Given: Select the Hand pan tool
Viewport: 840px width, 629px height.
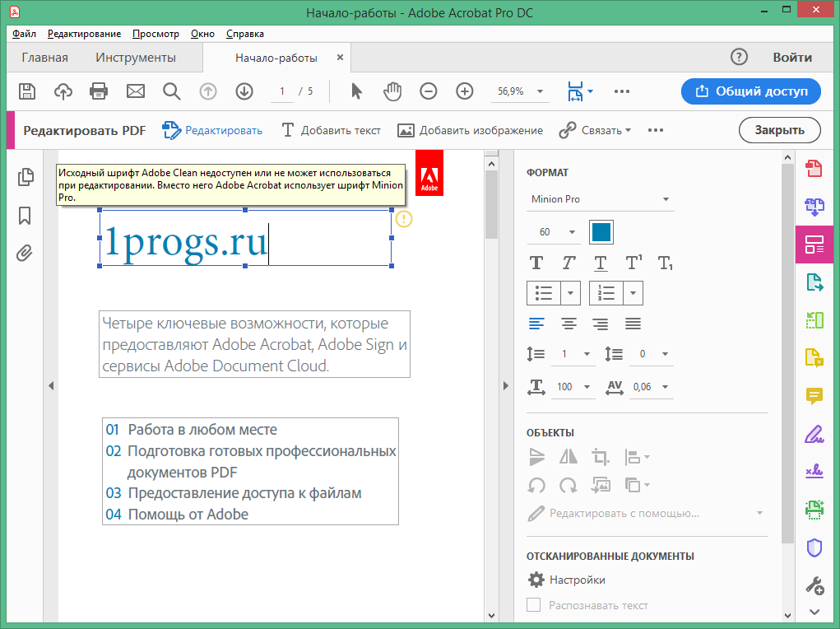Looking at the screenshot, I should pyautogui.click(x=392, y=91).
